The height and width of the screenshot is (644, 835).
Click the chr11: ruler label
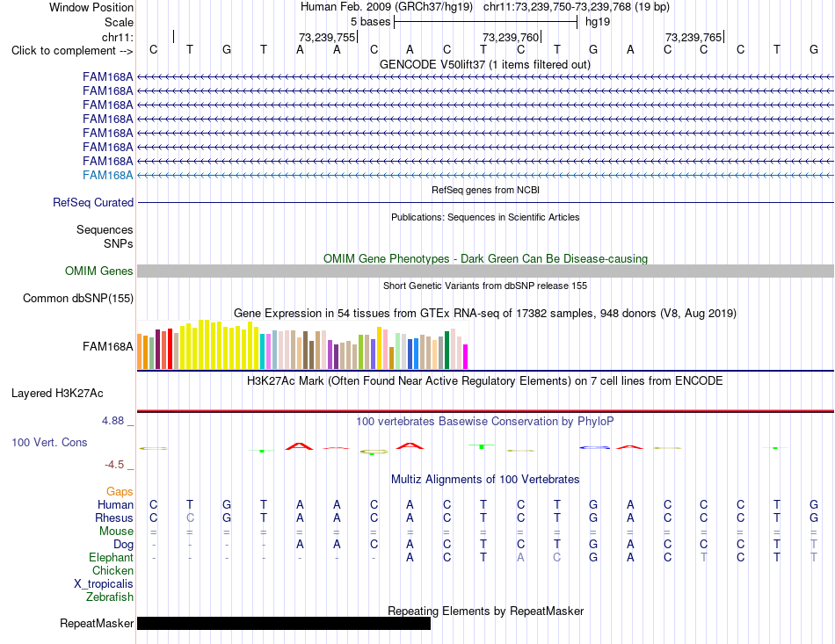point(117,37)
